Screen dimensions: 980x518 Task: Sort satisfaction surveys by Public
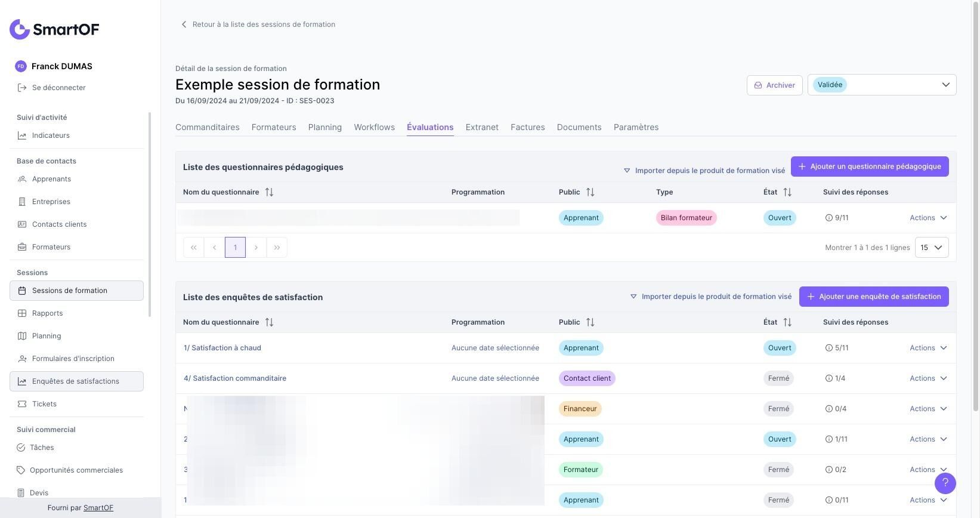590,322
